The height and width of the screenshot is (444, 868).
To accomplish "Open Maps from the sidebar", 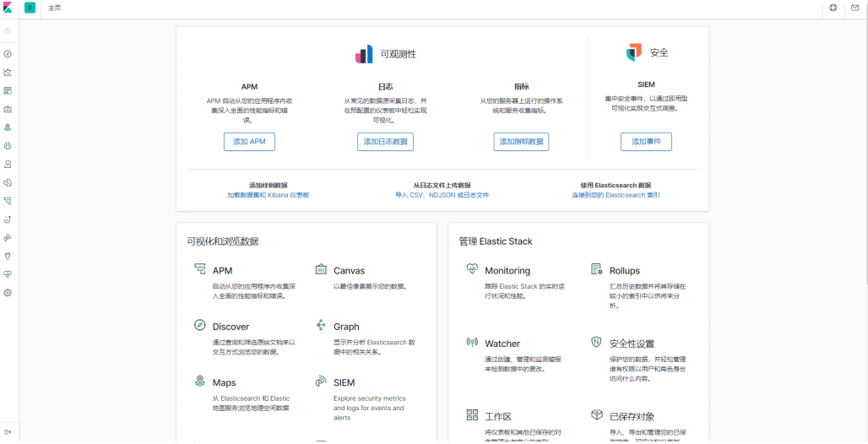I will pos(8,127).
